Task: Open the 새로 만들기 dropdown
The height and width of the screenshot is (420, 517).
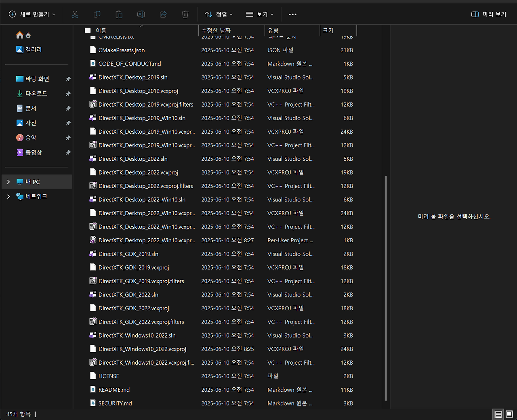Action: click(32, 14)
